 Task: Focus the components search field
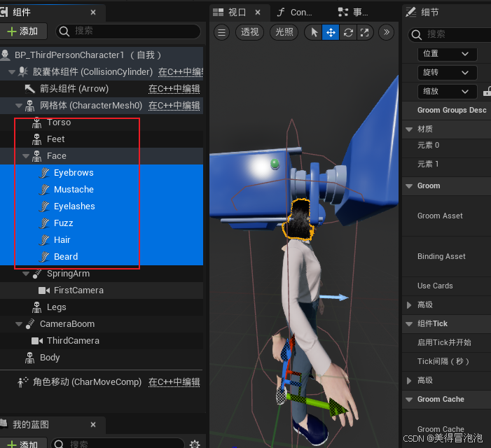click(x=128, y=31)
